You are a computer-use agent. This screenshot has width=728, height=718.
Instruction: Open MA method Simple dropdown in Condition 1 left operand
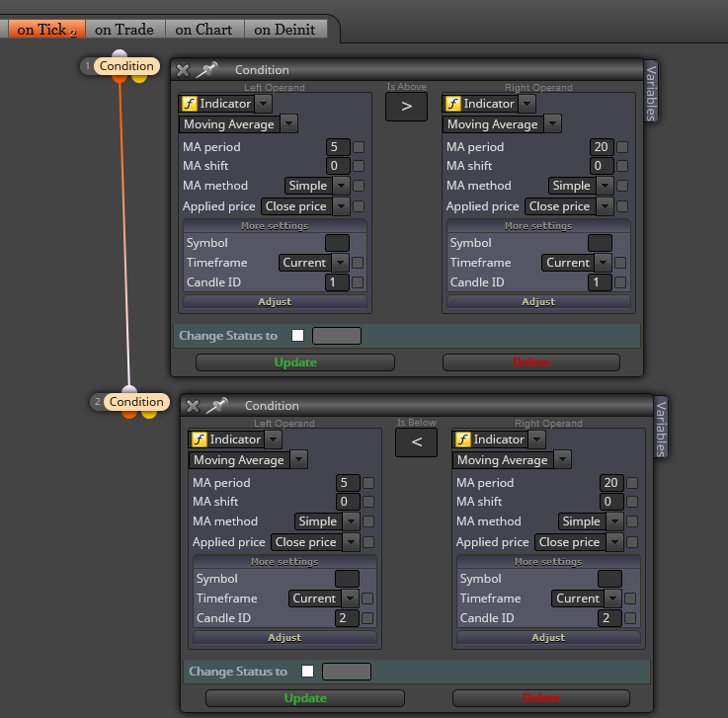pyautogui.click(x=341, y=186)
